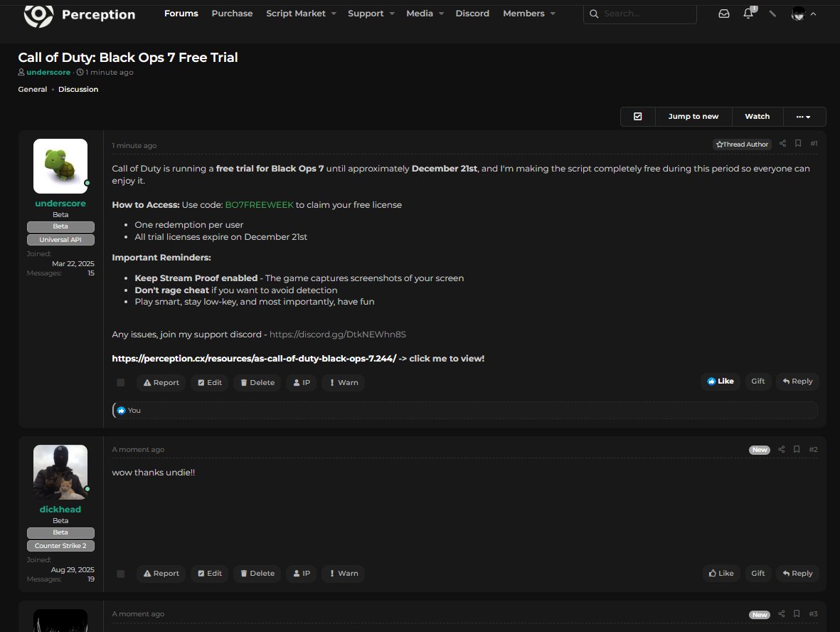The height and width of the screenshot is (632, 840).
Task: View IP for post #1
Action: pyautogui.click(x=302, y=382)
